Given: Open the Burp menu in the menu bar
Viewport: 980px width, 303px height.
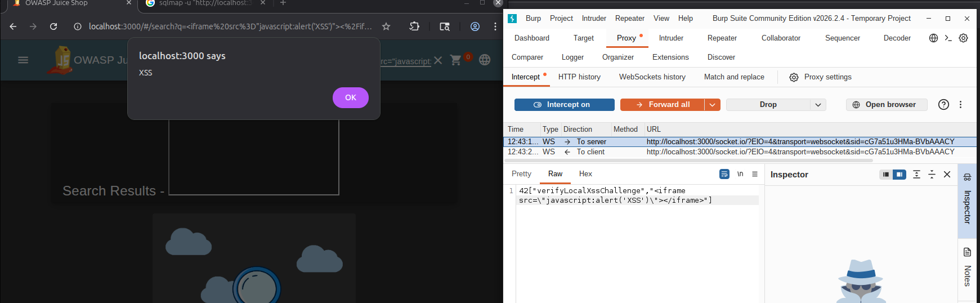Looking at the screenshot, I should coord(533,18).
